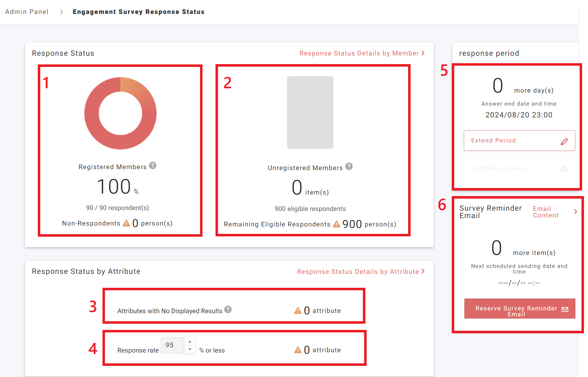Click help icon beside Unregistered Members
The image size is (588, 377).
[349, 167]
